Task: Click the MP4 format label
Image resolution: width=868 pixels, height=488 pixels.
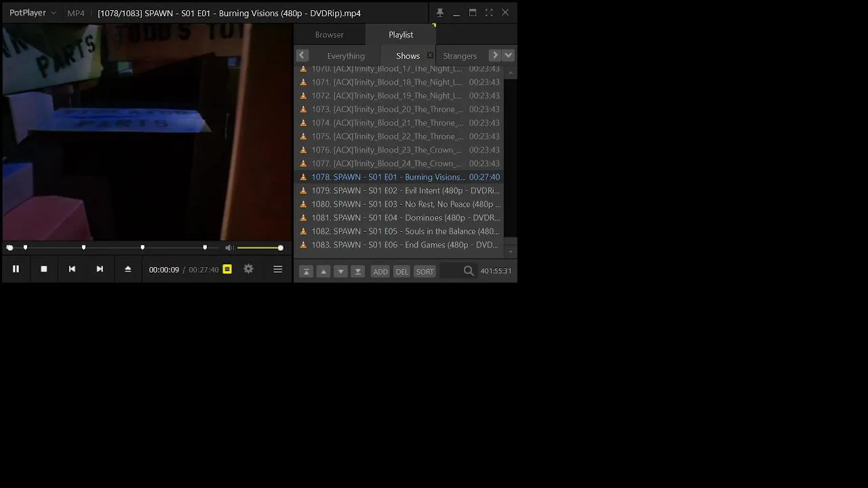Action: click(x=76, y=13)
